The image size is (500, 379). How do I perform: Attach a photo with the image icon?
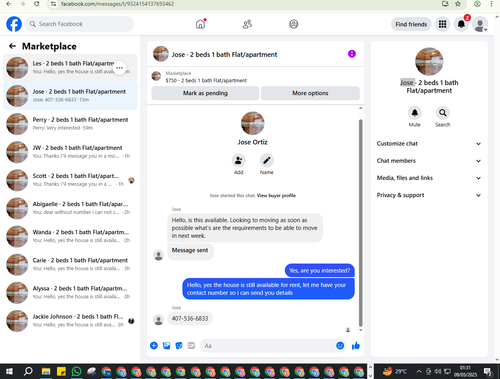[166, 346]
